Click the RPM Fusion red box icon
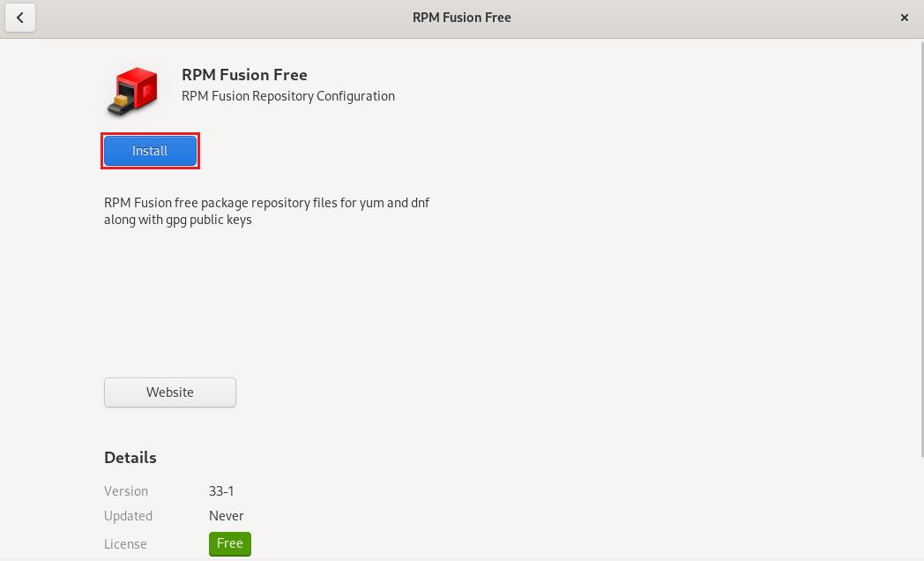924x561 pixels. pos(133,92)
